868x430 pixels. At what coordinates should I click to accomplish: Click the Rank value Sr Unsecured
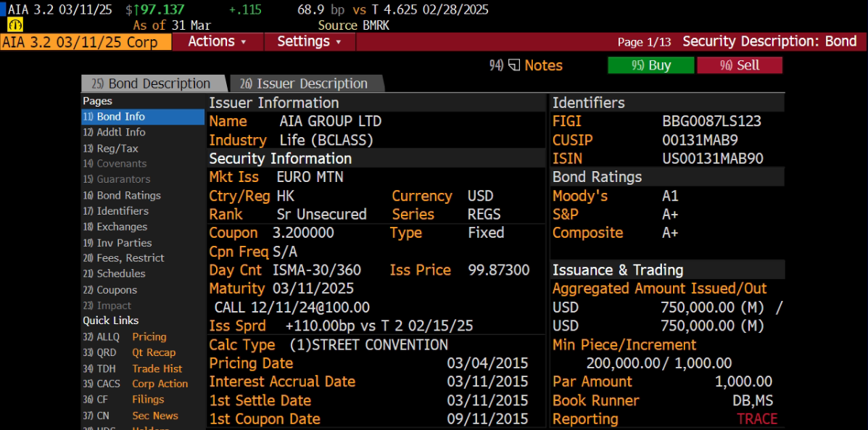(x=322, y=214)
